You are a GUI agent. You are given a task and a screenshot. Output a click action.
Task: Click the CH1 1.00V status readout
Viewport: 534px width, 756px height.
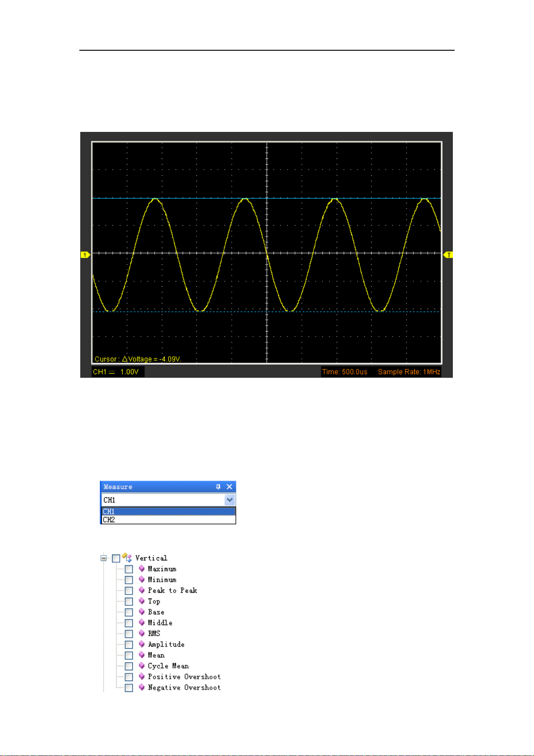(x=118, y=372)
